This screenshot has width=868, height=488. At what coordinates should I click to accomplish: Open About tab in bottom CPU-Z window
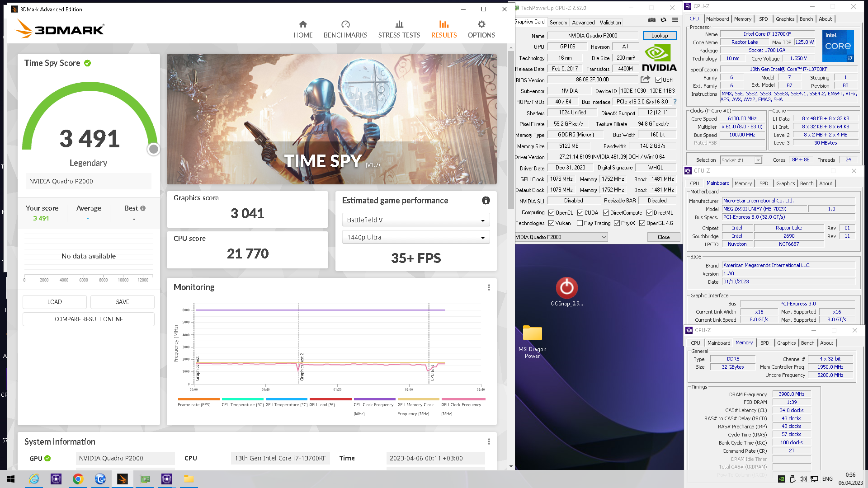[826, 343]
